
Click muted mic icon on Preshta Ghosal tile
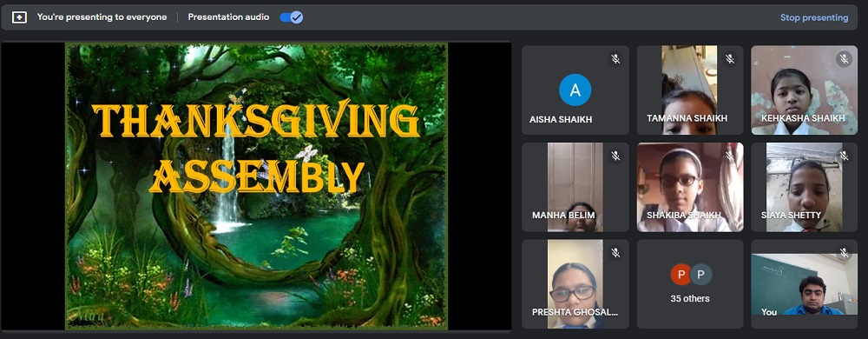[x=615, y=253]
